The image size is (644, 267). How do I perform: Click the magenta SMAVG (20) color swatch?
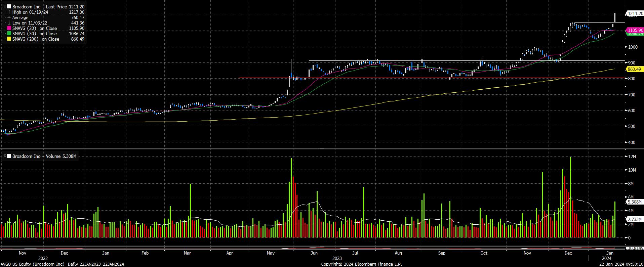[x=9, y=28]
